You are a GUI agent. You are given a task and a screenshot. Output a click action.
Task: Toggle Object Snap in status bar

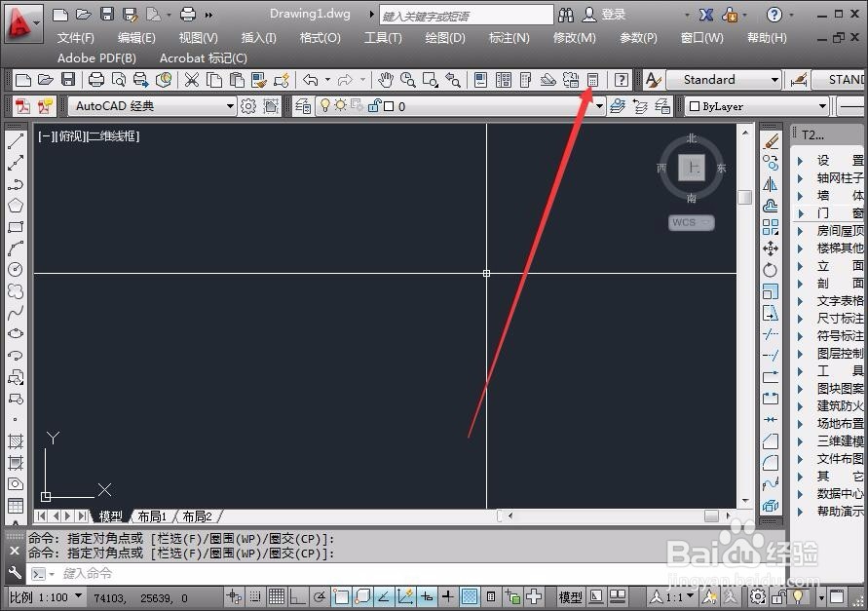pyautogui.click(x=341, y=596)
